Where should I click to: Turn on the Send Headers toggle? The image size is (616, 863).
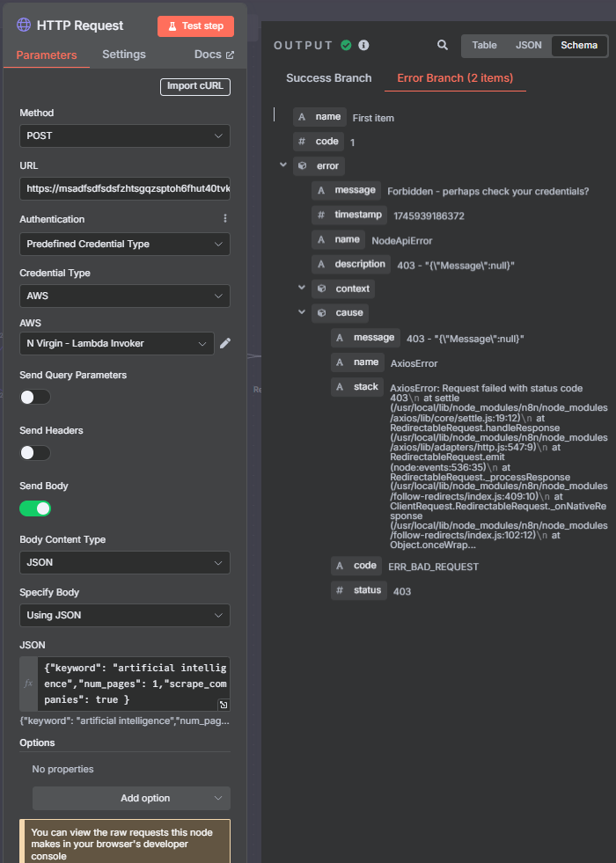(x=35, y=453)
